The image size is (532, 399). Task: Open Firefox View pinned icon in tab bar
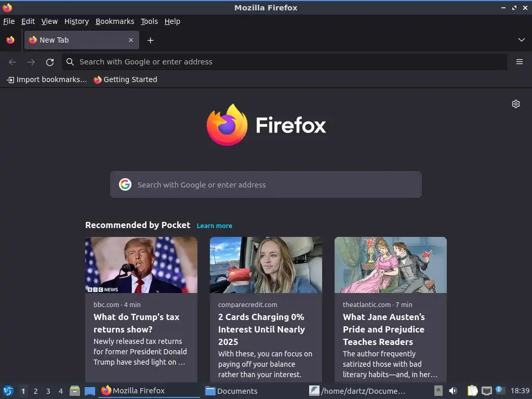(x=10, y=40)
